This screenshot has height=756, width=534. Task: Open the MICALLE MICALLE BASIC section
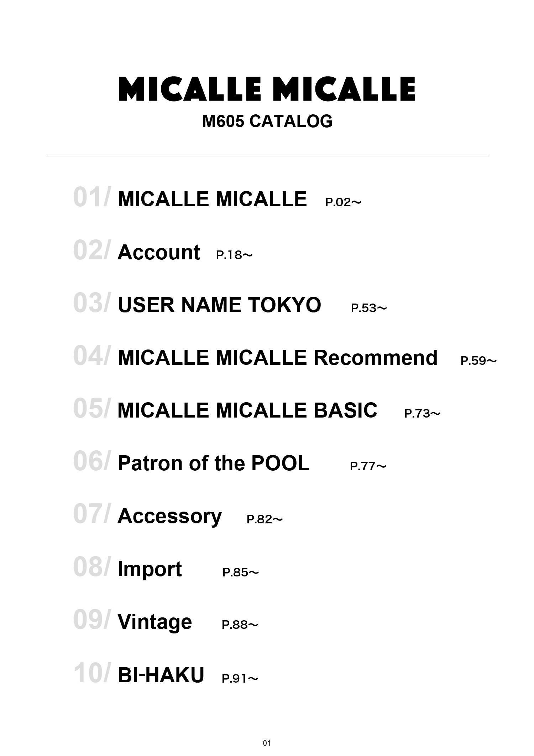(x=247, y=410)
